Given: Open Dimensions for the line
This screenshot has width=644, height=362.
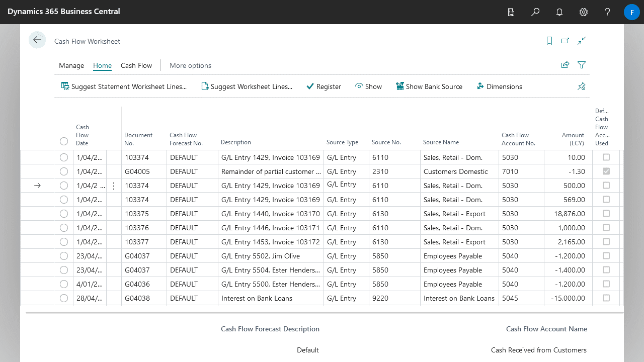Looking at the screenshot, I should pyautogui.click(x=499, y=86).
